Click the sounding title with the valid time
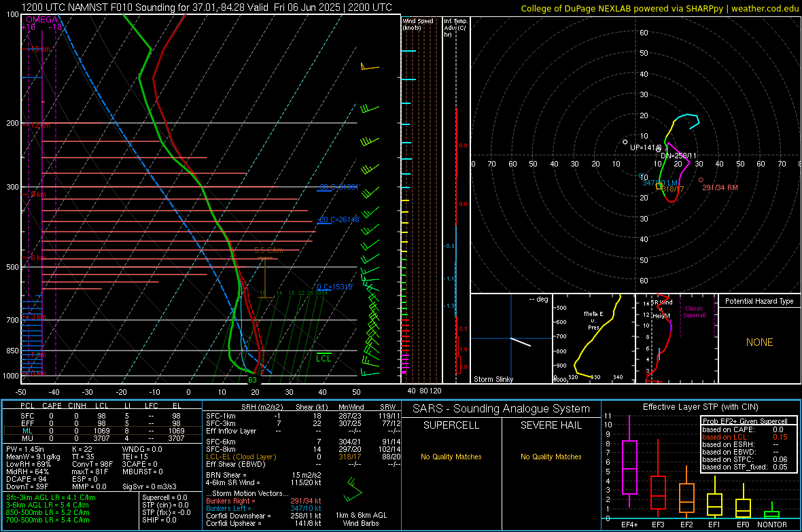 coord(207,7)
